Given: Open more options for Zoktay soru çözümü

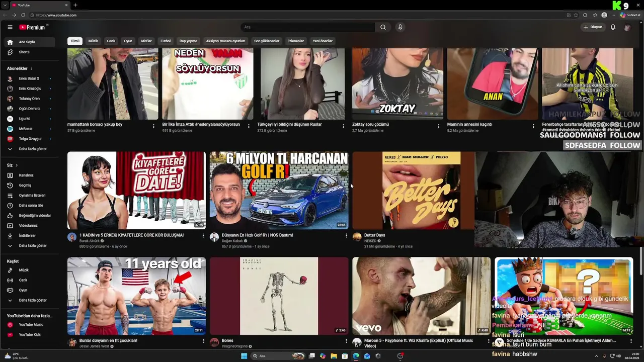Looking at the screenshot, I should (x=439, y=126).
